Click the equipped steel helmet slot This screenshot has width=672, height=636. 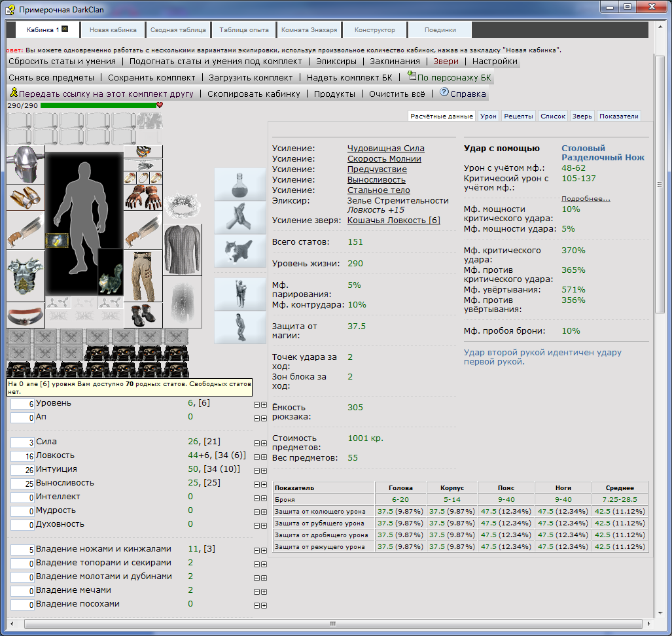tap(26, 165)
